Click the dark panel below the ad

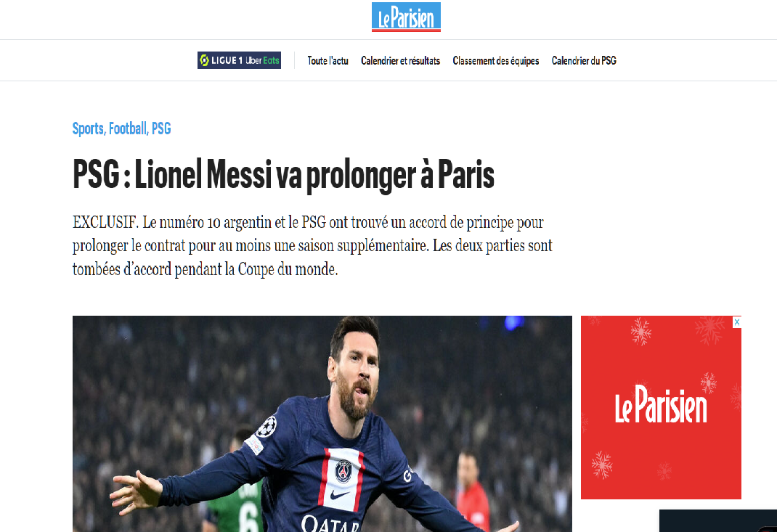pyautogui.click(x=718, y=520)
